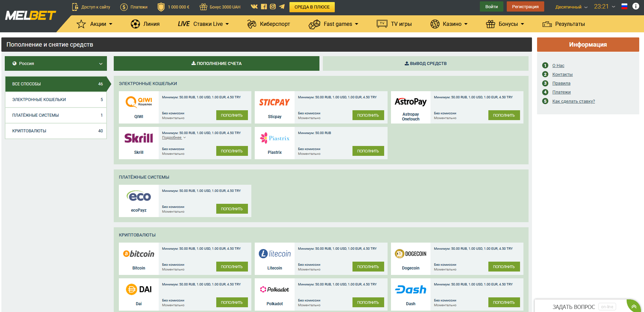644x312 pixels.
Task: Open the Facebook social icon
Action: click(x=264, y=6)
